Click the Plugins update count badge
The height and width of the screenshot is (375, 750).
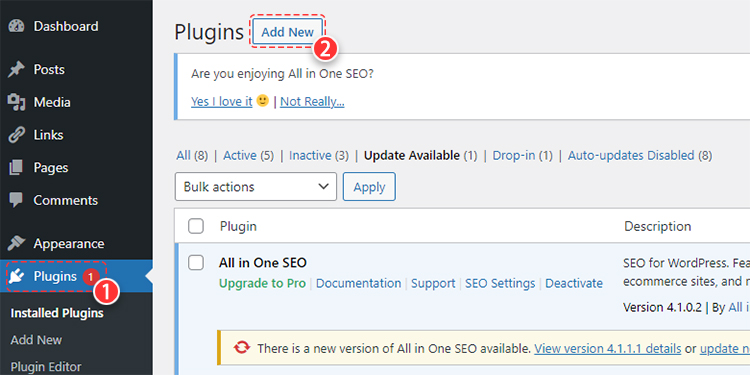pos(91,276)
